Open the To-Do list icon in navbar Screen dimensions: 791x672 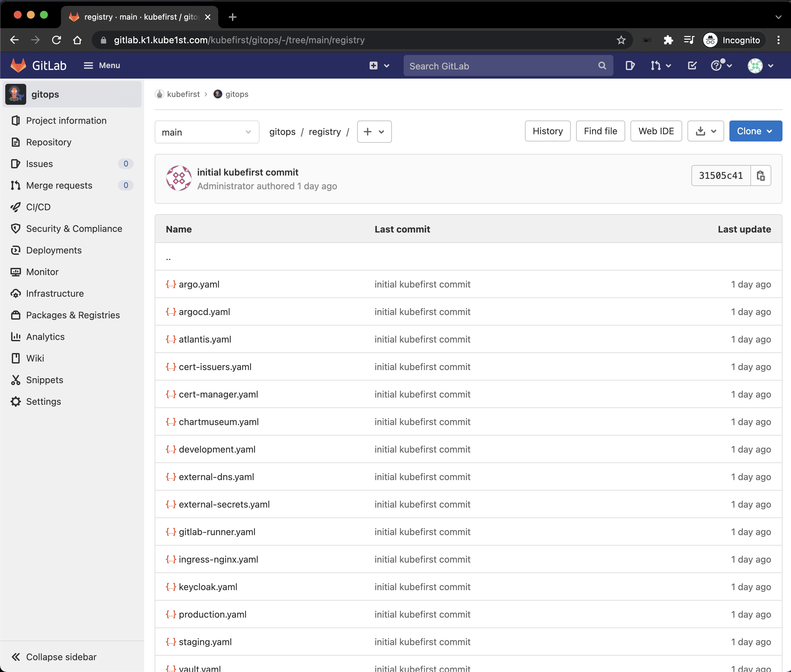tap(692, 65)
